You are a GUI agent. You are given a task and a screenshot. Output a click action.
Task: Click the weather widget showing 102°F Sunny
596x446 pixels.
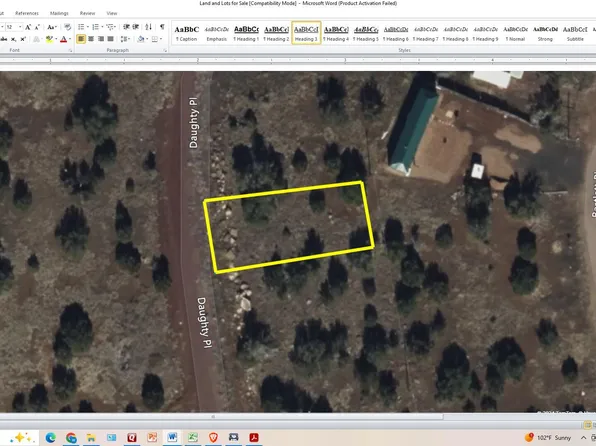[x=548, y=438]
